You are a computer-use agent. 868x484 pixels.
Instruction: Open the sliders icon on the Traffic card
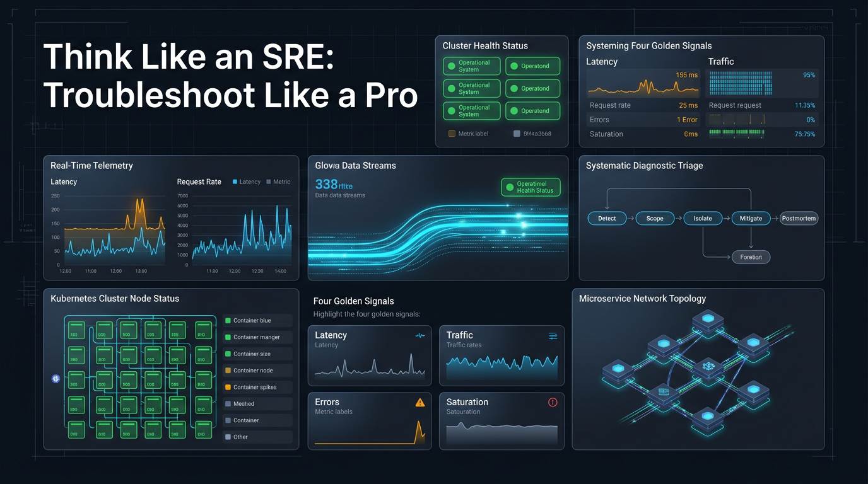tap(553, 336)
